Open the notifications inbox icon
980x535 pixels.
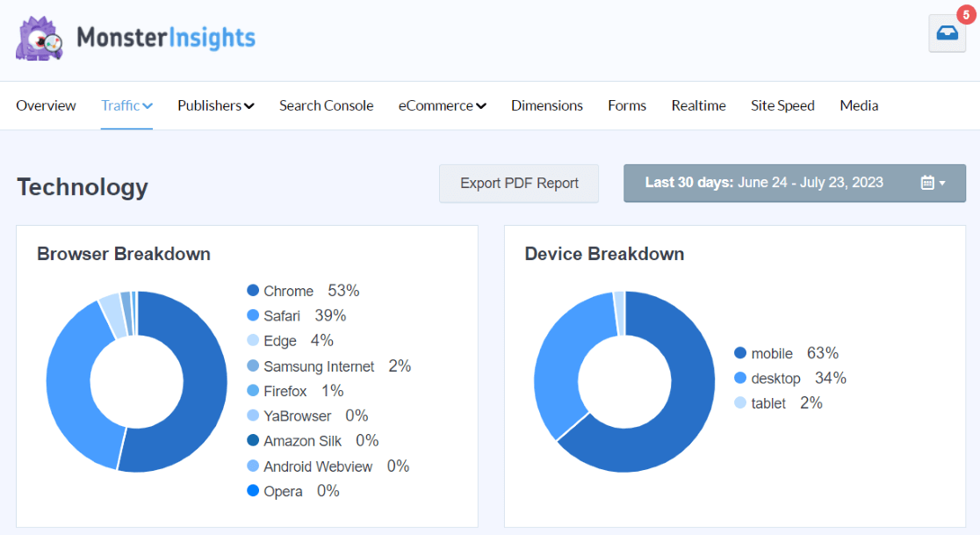pos(947,33)
